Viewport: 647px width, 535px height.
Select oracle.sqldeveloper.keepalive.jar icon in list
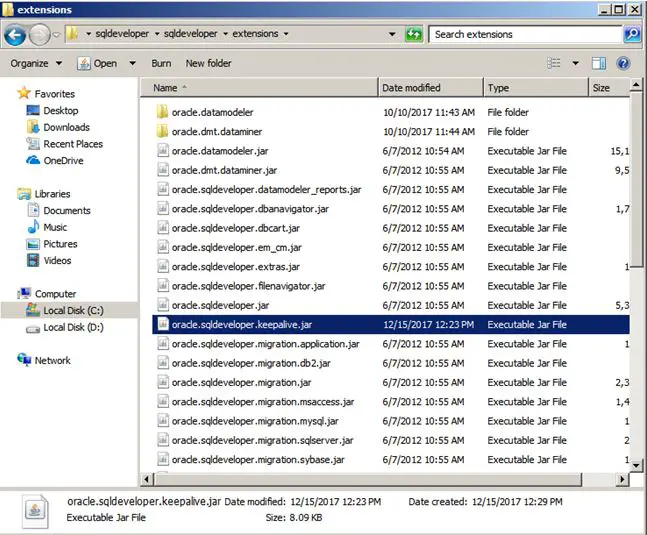tap(163, 325)
